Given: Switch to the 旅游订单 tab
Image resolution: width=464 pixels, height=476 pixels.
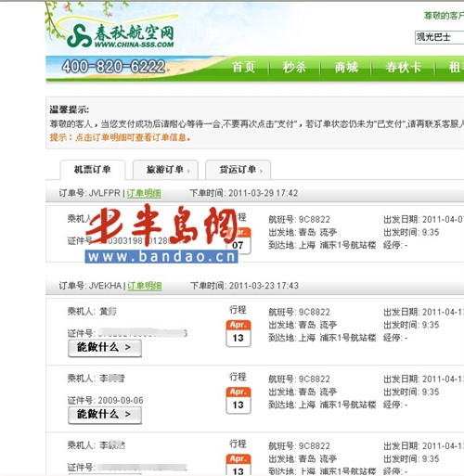Looking at the screenshot, I should [165, 170].
